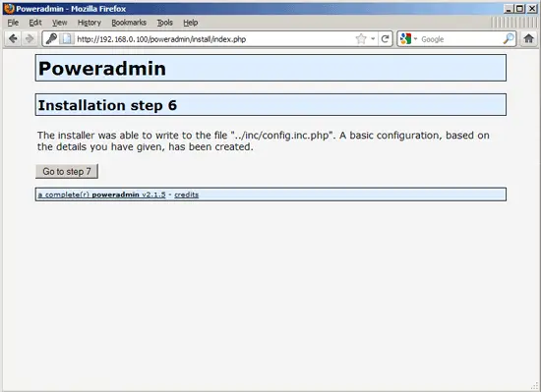Screen dimensions: 541x392
Task: Click the page identity icon beside URL
Action: click(x=67, y=38)
